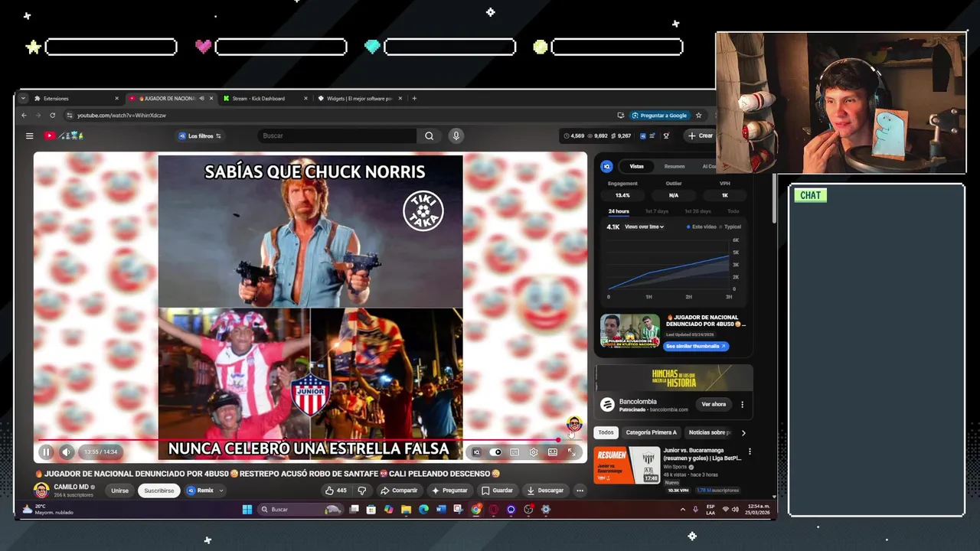Switch to theater mode view
The height and width of the screenshot is (551, 980).
(553, 452)
